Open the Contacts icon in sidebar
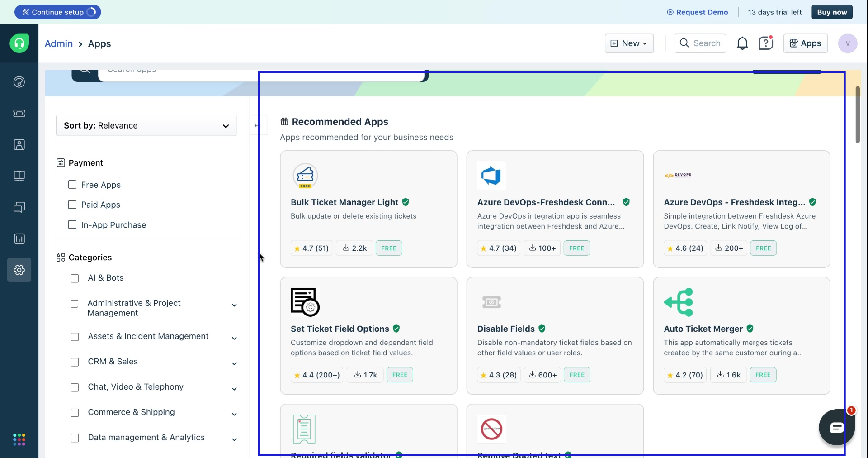 coord(19,145)
